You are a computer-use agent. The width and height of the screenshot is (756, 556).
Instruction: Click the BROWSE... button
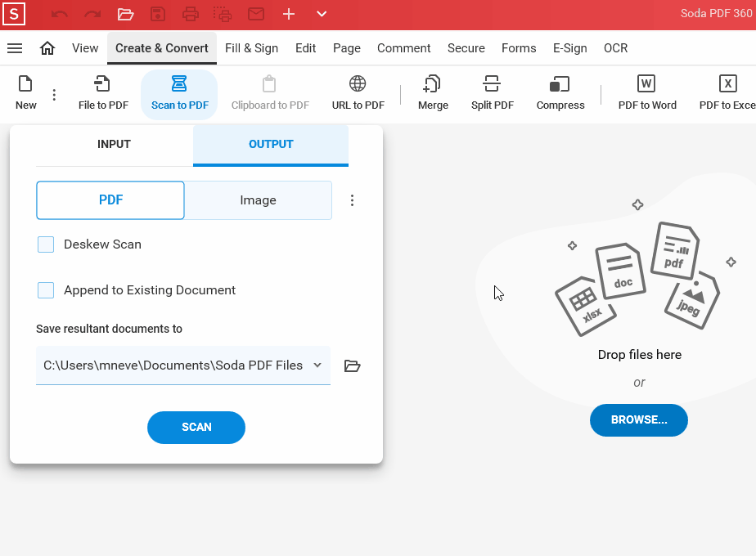coord(639,420)
